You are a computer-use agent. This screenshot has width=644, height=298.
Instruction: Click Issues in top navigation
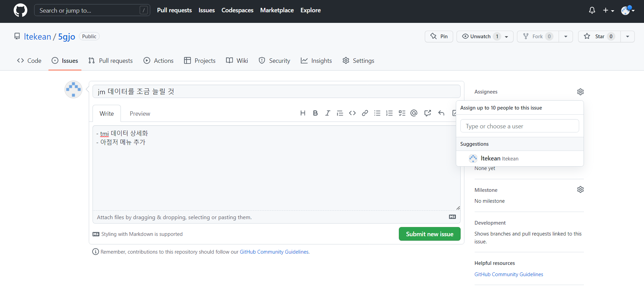click(207, 10)
